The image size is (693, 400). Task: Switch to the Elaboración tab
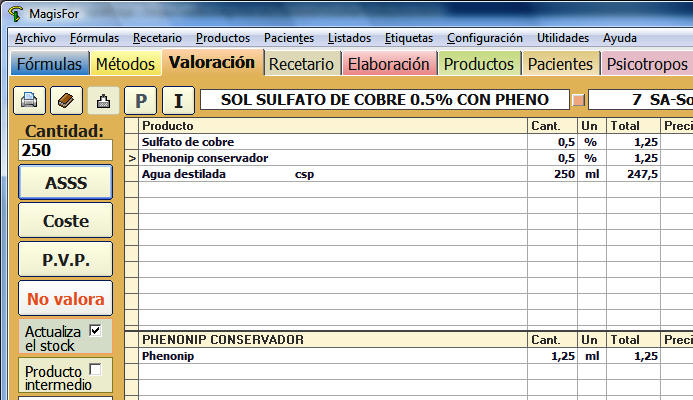coord(388,64)
